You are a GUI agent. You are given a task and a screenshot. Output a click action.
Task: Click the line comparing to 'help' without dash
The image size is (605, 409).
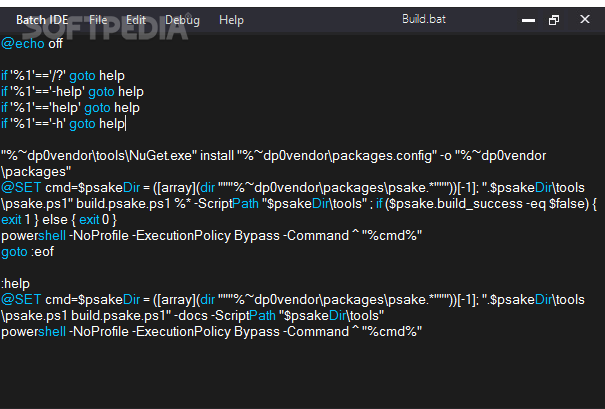pyautogui.click(x=70, y=108)
